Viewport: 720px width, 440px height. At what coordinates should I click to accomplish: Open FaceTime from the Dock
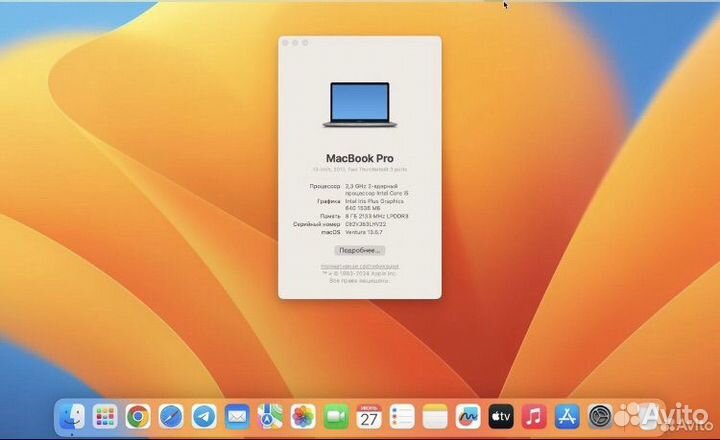click(x=336, y=417)
